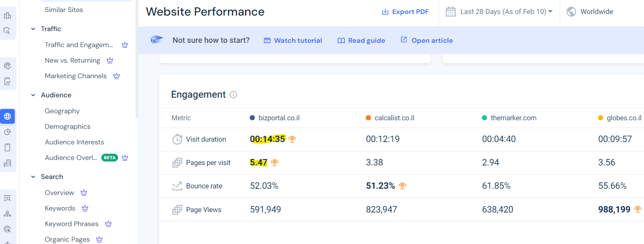Click the Engagement info icon

coord(234,95)
